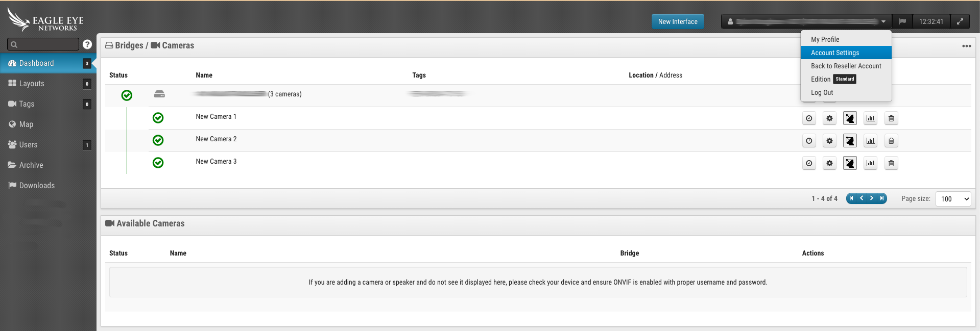Open history browser for New Camera 3
980x331 pixels.
pyautogui.click(x=809, y=163)
